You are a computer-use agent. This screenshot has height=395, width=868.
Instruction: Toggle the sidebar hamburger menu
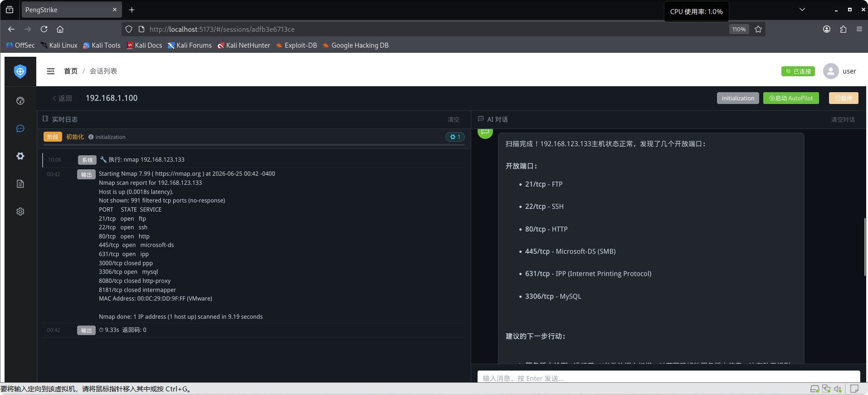pyautogui.click(x=51, y=71)
